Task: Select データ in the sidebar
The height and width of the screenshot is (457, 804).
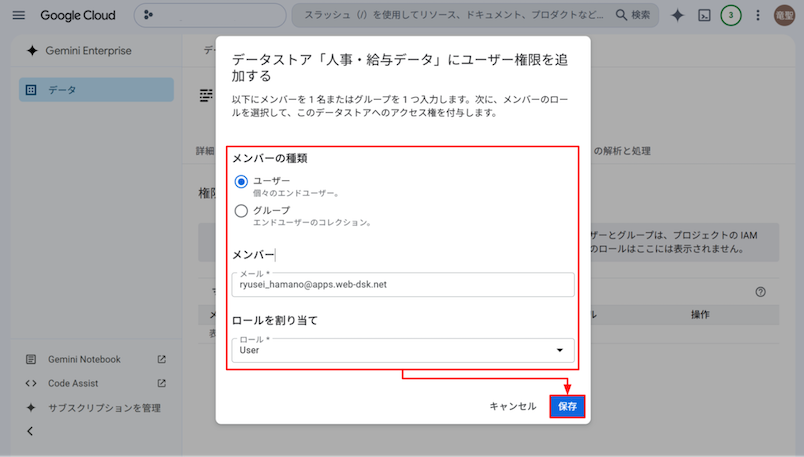Action: click(x=96, y=90)
